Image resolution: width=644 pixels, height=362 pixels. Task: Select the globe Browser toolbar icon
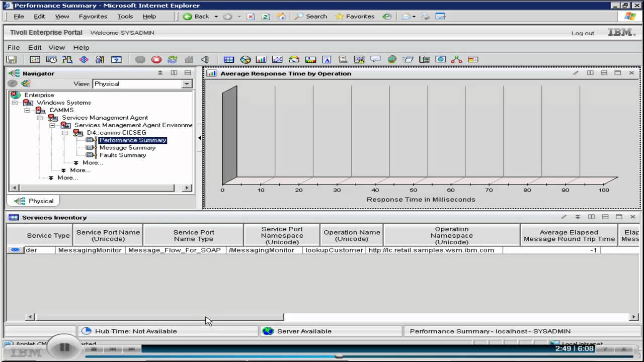pyautogui.click(x=392, y=59)
